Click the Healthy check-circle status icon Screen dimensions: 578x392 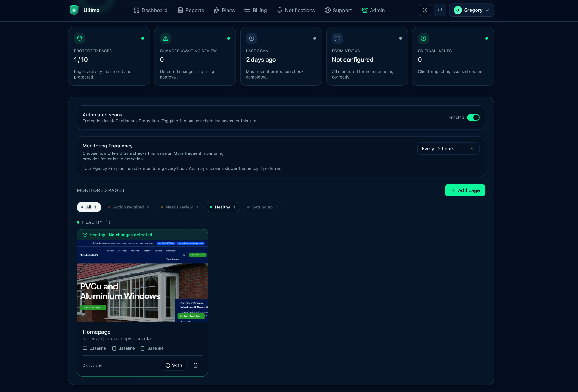[85, 235]
